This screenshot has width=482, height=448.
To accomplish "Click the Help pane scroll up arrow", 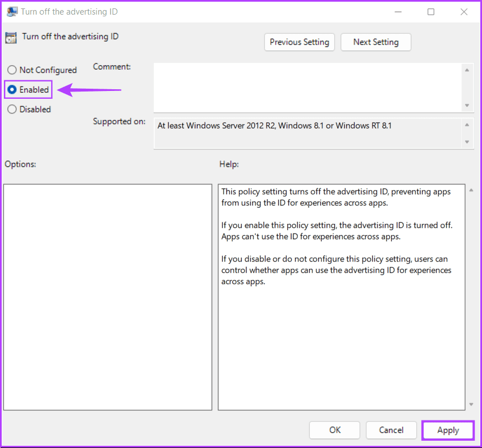I will click(471, 190).
